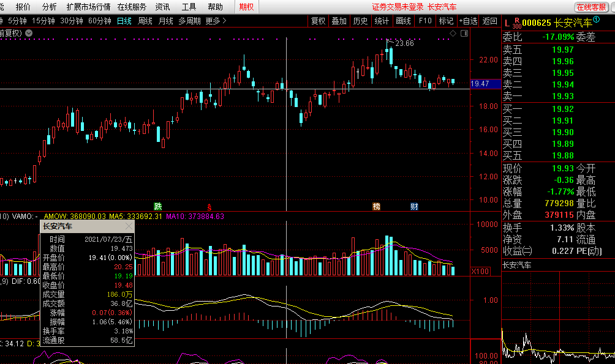
Task: Open the 扩展市场行情 menu
Action: point(88,7)
